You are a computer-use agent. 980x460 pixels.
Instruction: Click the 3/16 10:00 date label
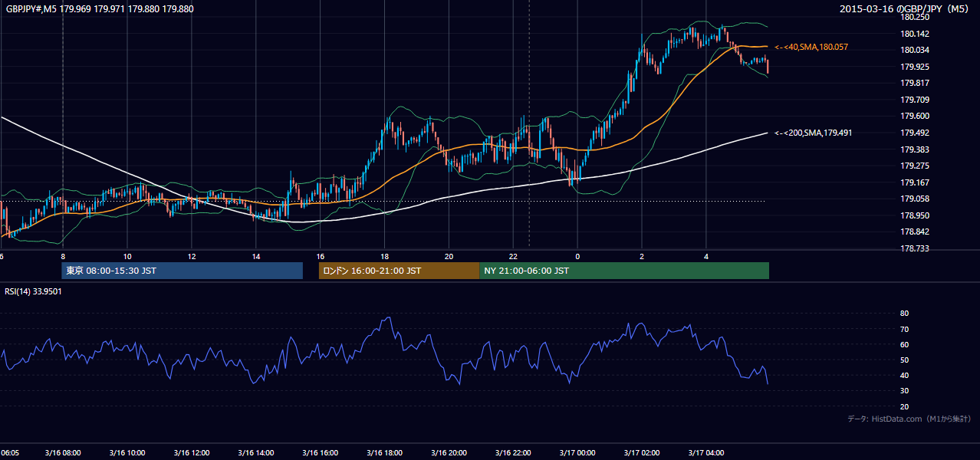click(x=127, y=453)
